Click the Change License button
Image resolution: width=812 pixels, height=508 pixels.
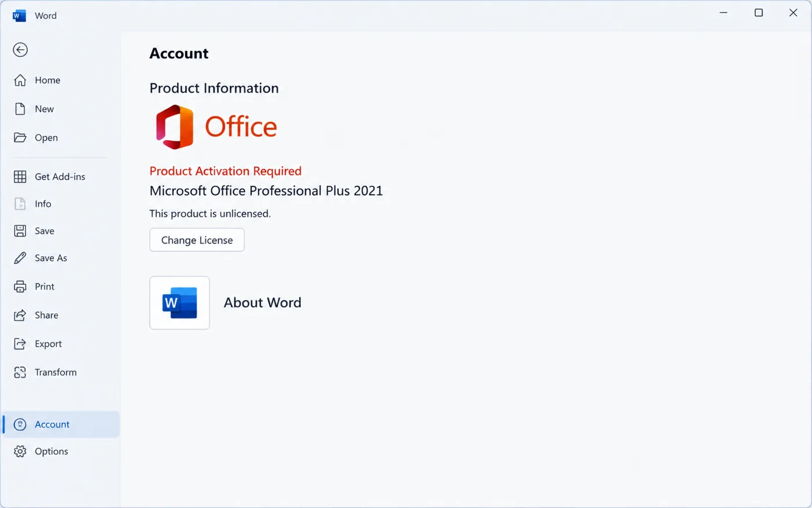197,240
